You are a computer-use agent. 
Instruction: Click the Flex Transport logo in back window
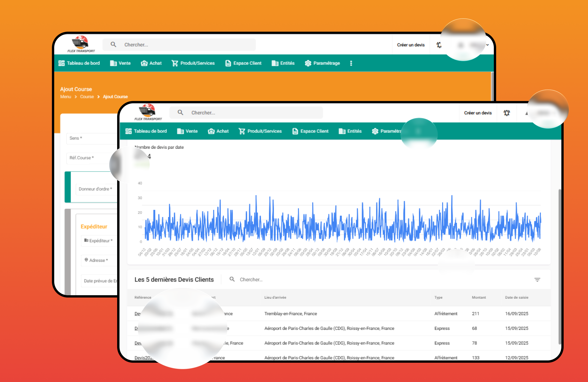81,44
